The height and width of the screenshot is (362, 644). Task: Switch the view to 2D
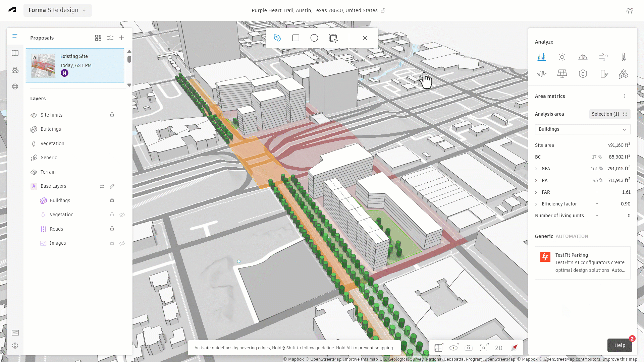(x=499, y=348)
